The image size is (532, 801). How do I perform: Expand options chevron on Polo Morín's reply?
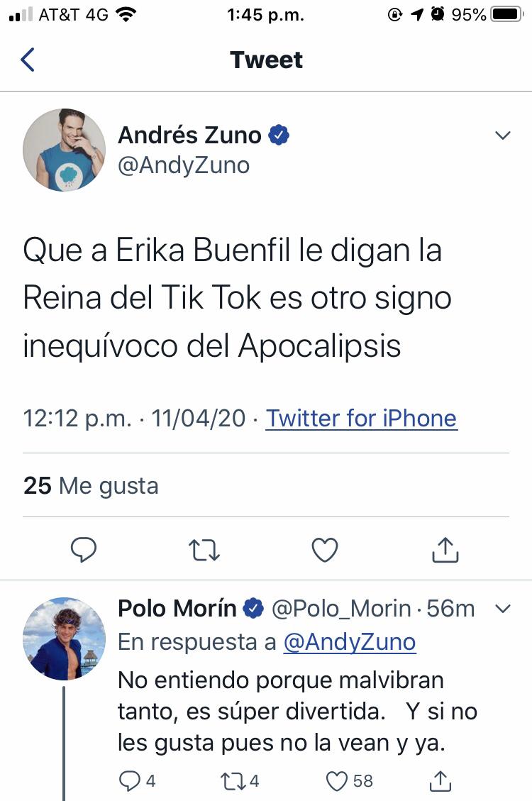click(502, 609)
